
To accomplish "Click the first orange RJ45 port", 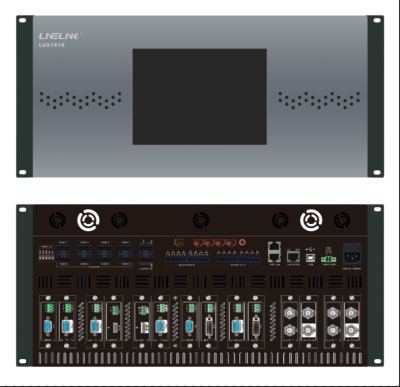I will point(198,242).
